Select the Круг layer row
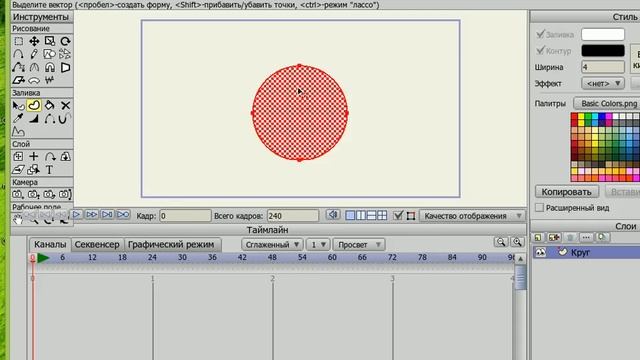640x360 pixels. (x=586, y=253)
